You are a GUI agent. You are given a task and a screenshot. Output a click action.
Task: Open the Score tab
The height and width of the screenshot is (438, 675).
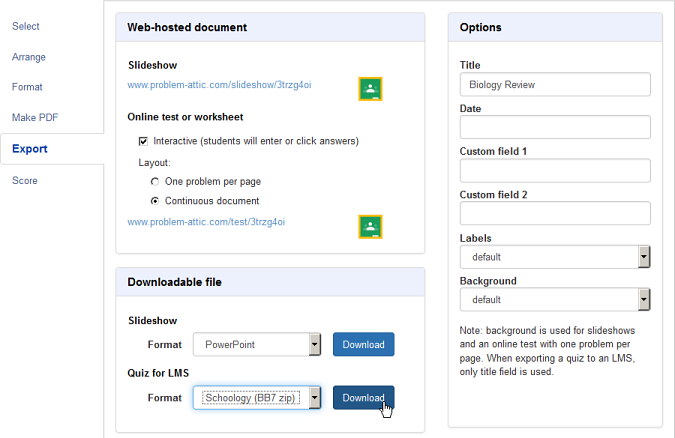pyautogui.click(x=25, y=180)
